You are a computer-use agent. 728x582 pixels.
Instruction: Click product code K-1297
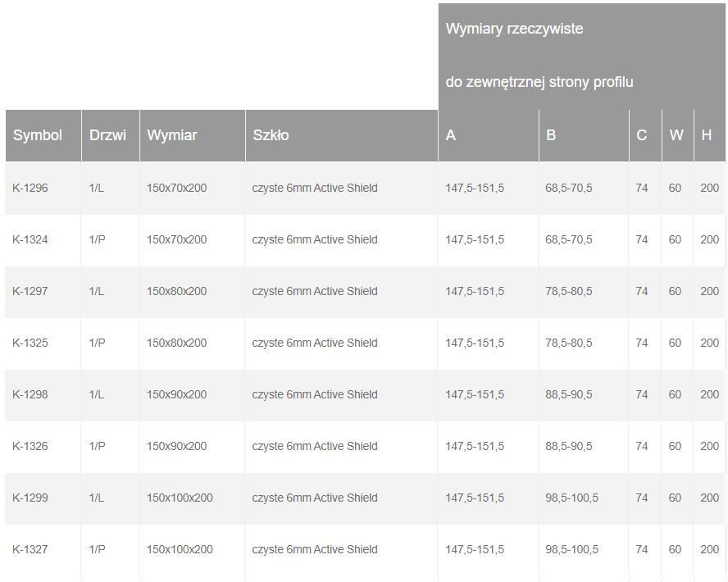point(30,291)
